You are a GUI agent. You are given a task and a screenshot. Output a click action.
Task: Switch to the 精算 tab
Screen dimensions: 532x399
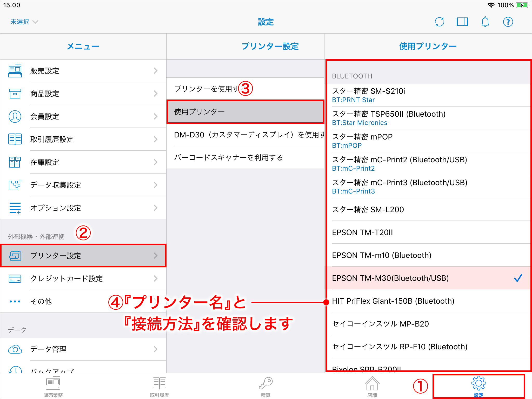[266, 387]
